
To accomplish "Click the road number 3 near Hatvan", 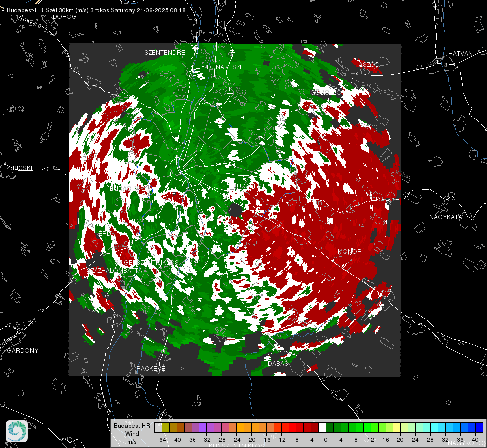I will point(446,65).
